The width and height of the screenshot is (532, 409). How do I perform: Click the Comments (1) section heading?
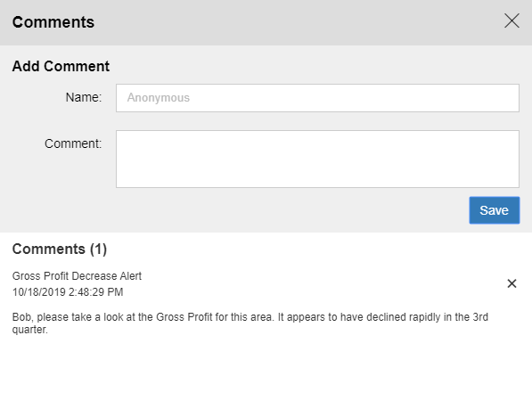(x=60, y=249)
